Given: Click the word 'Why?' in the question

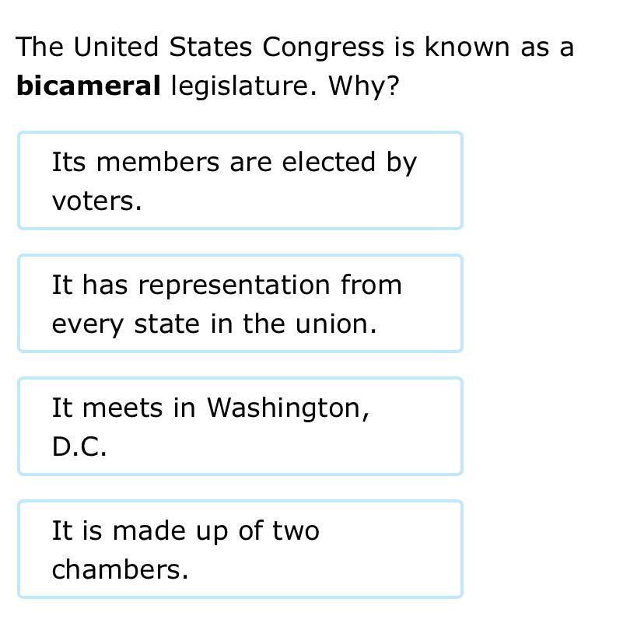Looking at the screenshot, I should coord(363,86).
